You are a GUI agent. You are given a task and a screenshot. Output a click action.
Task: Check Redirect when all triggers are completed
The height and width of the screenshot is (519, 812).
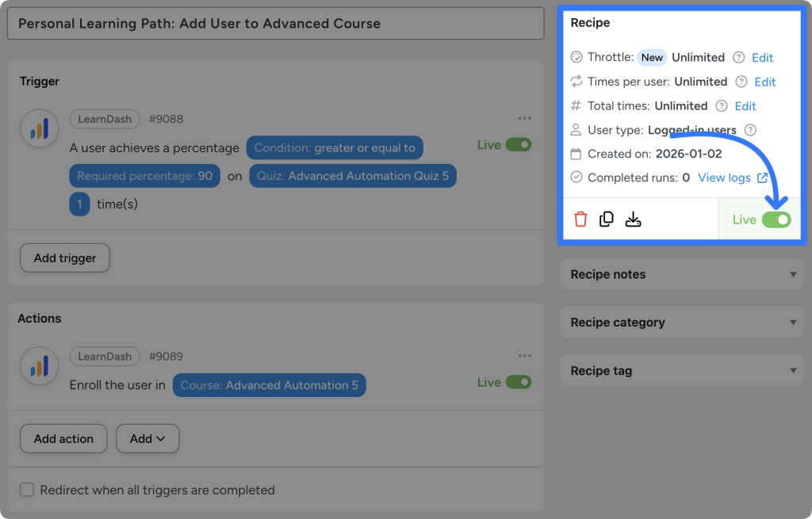(x=26, y=490)
